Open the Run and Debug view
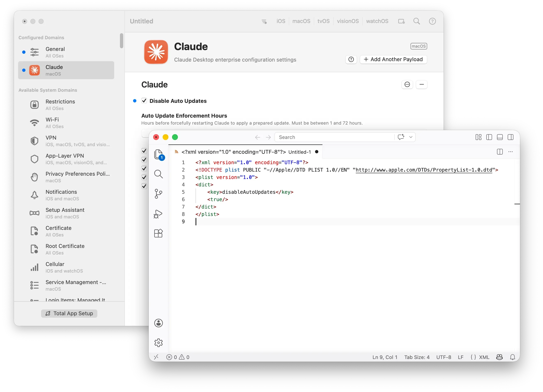Screen dimensions: 543x392 (x=159, y=214)
